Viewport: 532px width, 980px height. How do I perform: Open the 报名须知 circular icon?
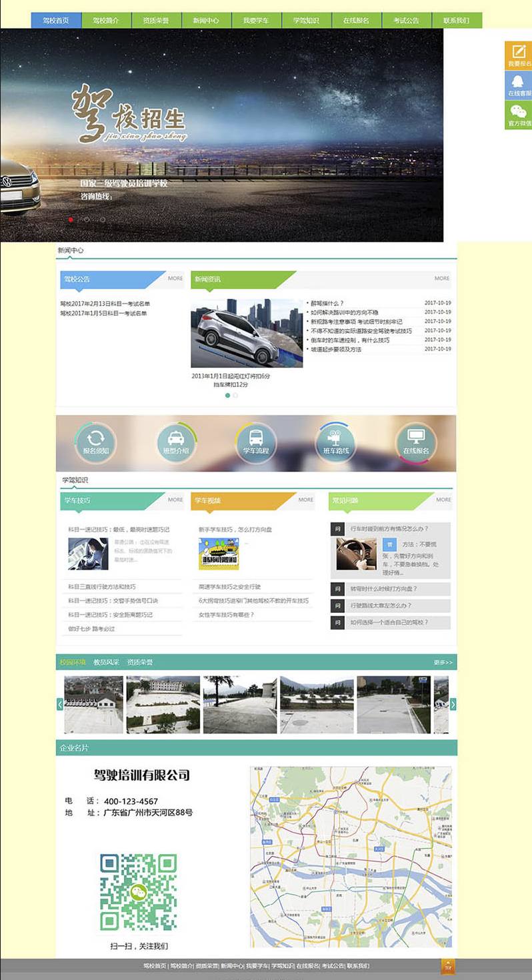[x=95, y=442]
